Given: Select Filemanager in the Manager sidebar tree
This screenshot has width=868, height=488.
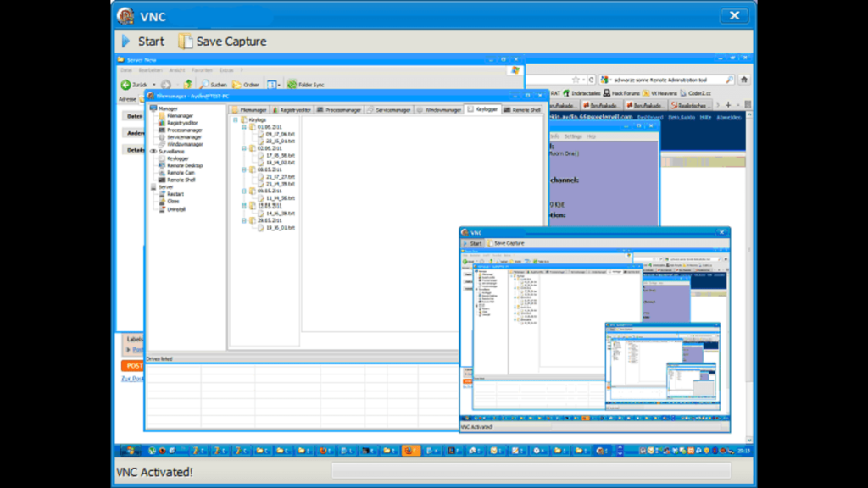Looking at the screenshot, I should pos(180,116).
